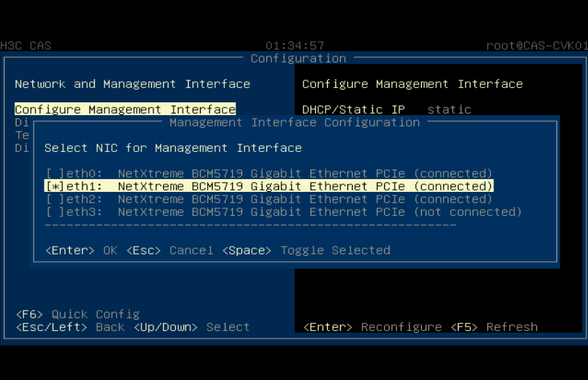Click <Esc/Left> Back in footer

pyautogui.click(x=70, y=327)
